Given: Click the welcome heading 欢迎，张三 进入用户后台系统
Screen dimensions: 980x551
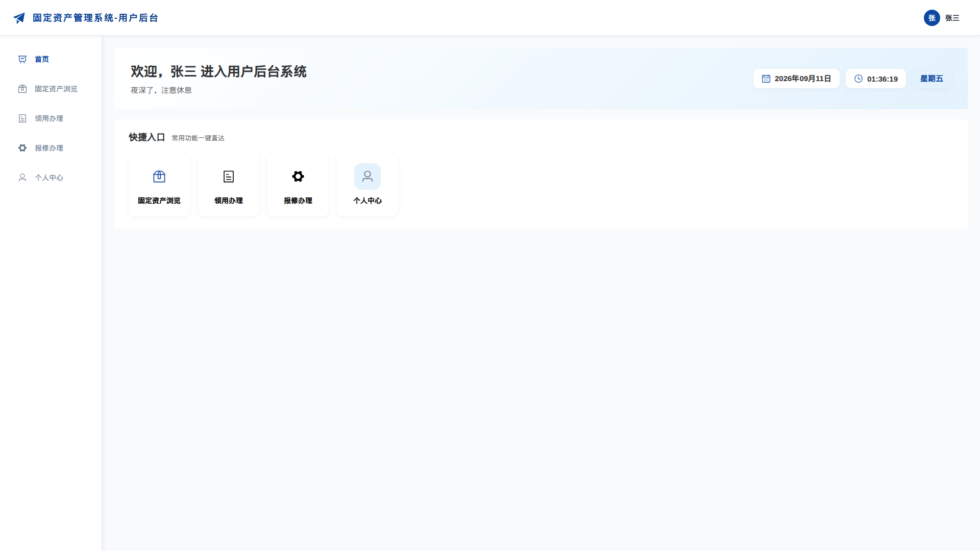Looking at the screenshot, I should pos(218,71).
